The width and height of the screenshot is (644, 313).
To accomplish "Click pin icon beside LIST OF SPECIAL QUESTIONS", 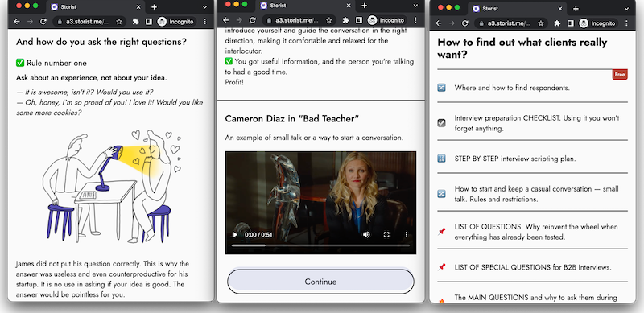I will pyautogui.click(x=441, y=267).
